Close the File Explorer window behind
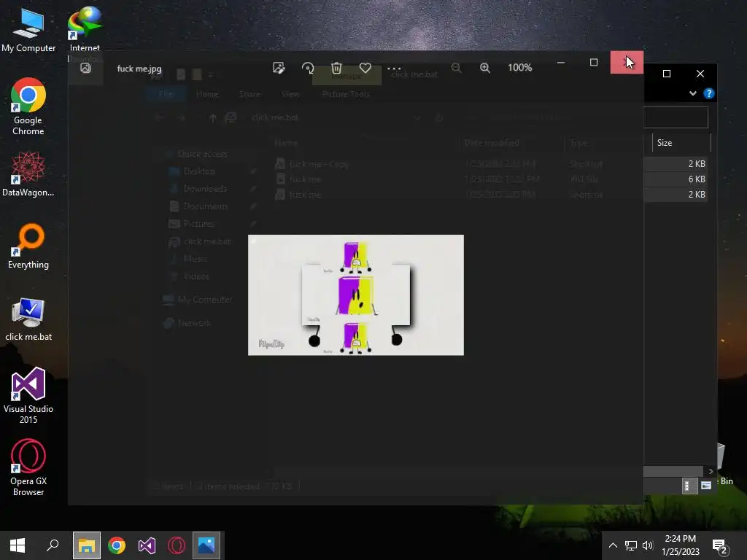The width and height of the screenshot is (747, 560). 700,74
